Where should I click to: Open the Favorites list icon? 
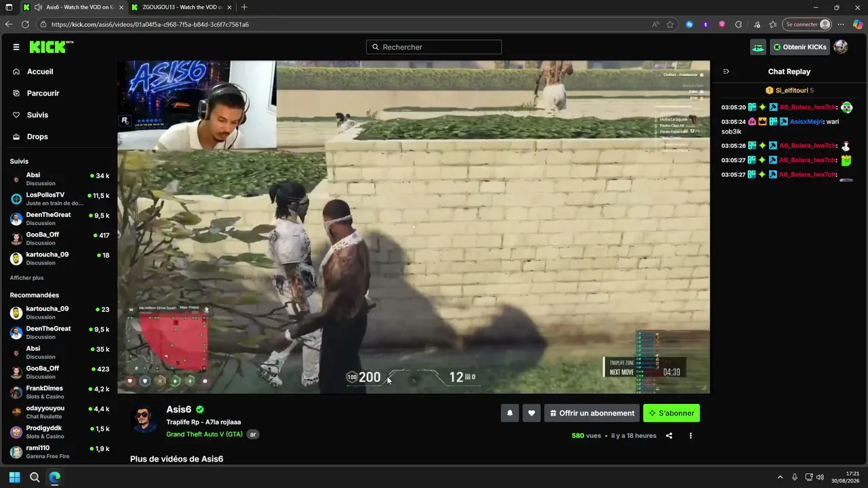pos(773,24)
